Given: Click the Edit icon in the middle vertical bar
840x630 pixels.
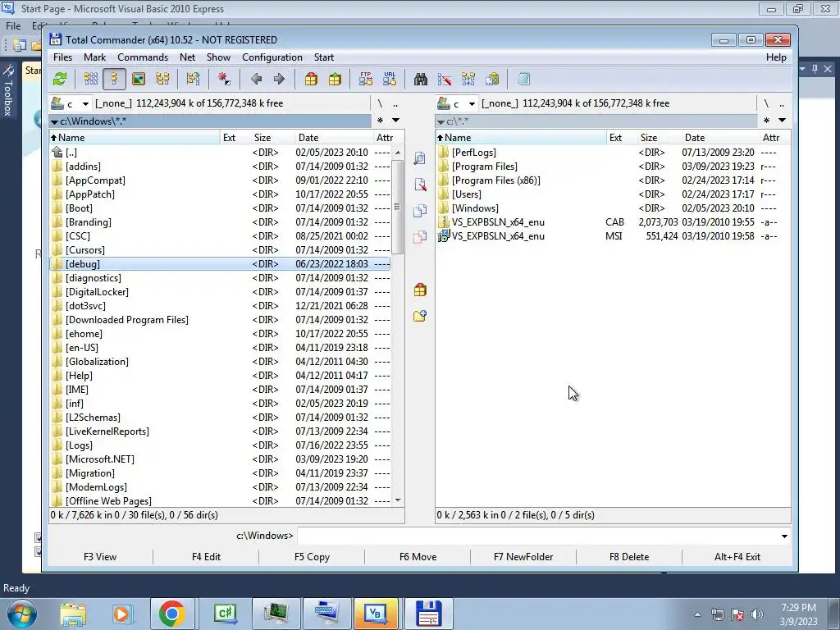Looking at the screenshot, I should click(420, 185).
